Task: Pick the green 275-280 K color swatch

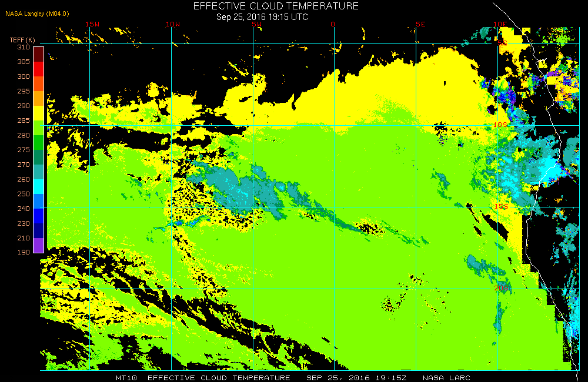Action: 39,142
